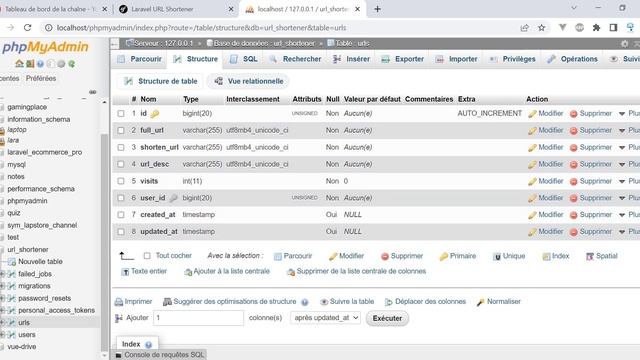
Task: Click Modifier pencil for shorten_url
Action: (x=545, y=147)
